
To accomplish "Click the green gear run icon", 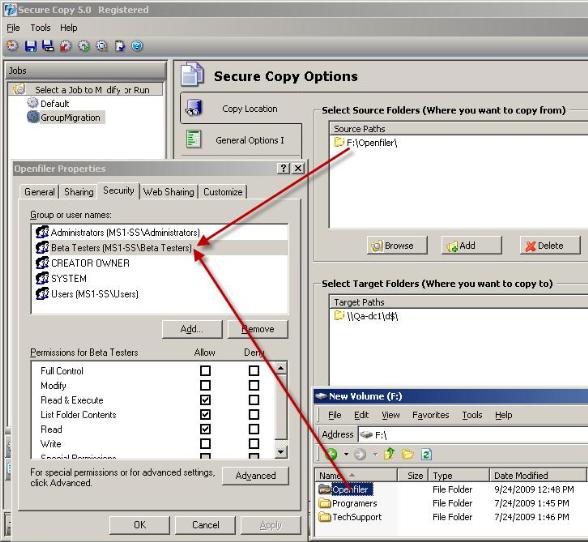I will pyautogui.click(x=84, y=46).
